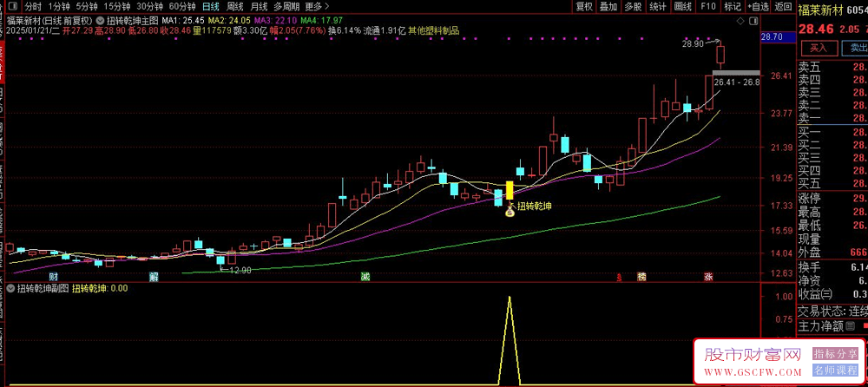Expand the 更多 periods menu
The height and width of the screenshot is (387, 868).
(317, 7)
